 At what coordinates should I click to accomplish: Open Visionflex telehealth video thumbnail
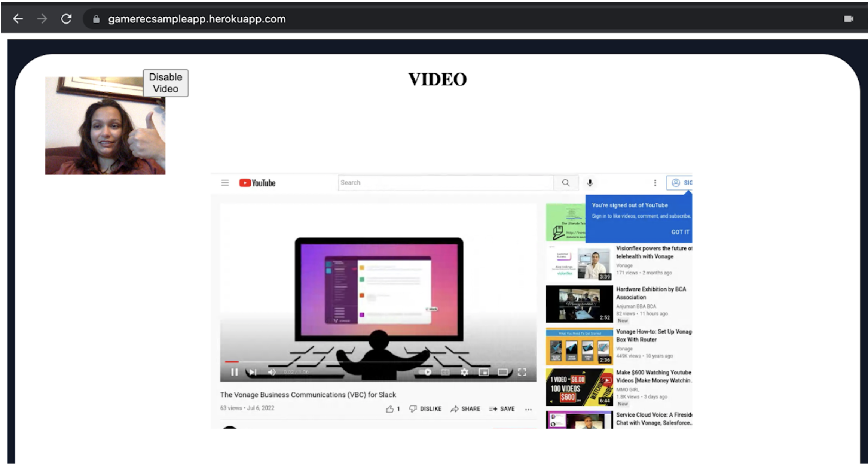[x=579, y=263]
